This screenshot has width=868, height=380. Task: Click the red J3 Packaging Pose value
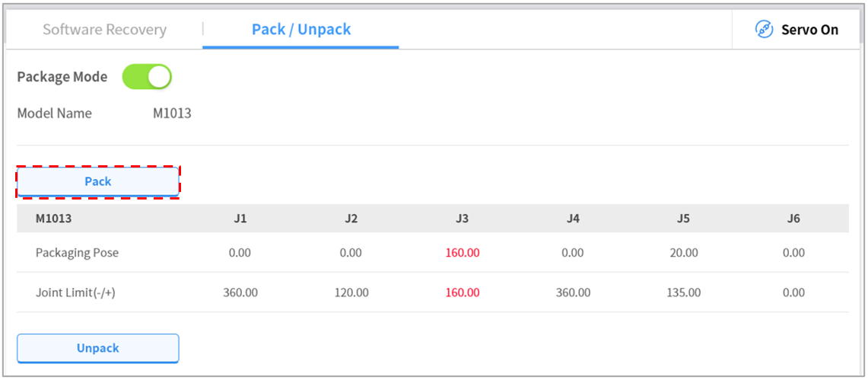point(462,253)
